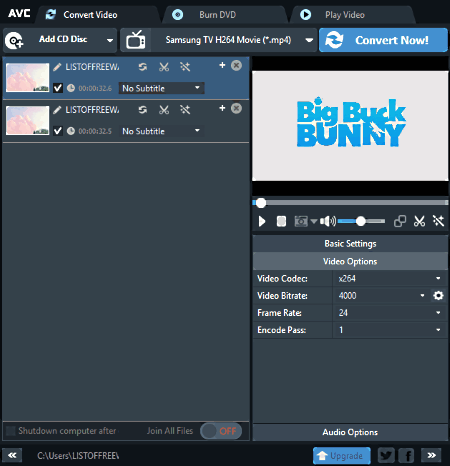Click plus icon on first file

coord(222,65)
